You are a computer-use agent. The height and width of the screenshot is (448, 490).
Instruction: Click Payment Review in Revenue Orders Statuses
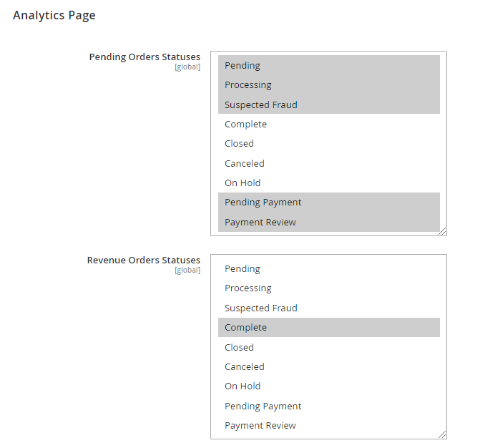[x=260, y=426]
